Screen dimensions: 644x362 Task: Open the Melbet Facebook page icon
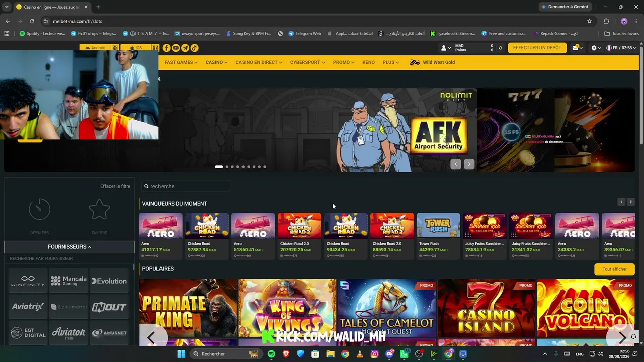pos(166,48)
